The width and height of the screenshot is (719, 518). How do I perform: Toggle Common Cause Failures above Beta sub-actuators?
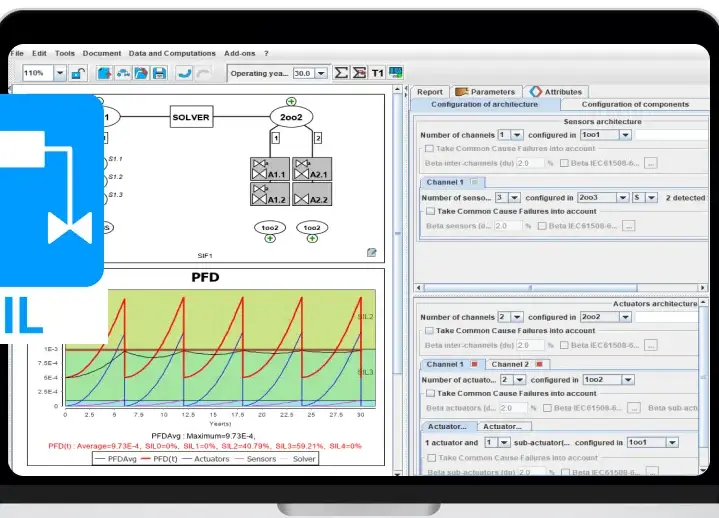[x=431, y=458]
